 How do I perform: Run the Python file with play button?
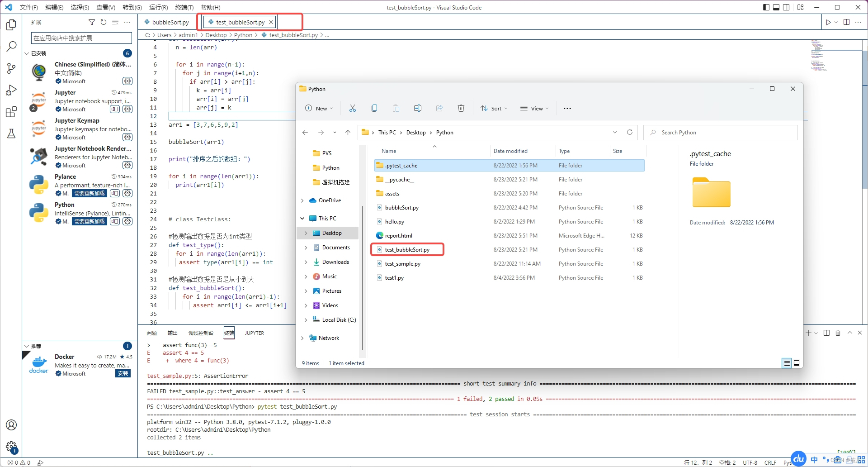click(x=828, y=22)
